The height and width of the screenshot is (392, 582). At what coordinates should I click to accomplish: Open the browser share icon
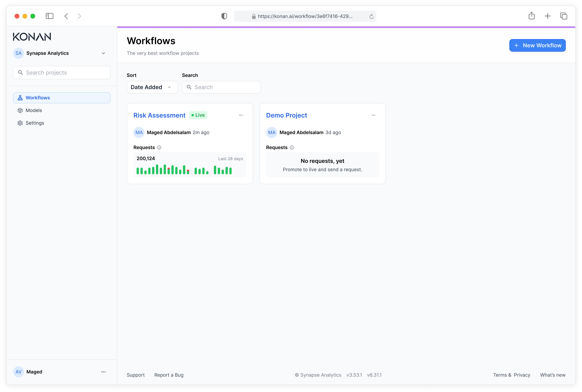(531, 16)
